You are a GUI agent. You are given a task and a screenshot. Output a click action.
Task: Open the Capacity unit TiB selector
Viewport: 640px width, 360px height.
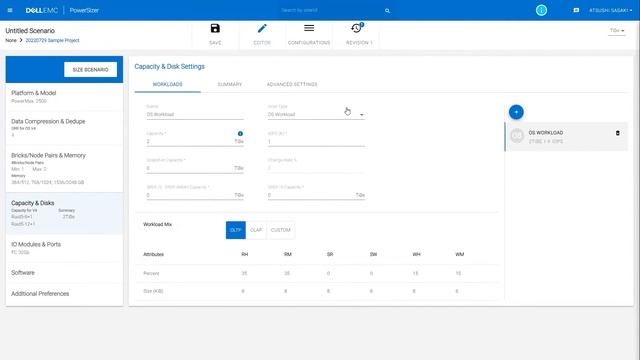point(239,141)
